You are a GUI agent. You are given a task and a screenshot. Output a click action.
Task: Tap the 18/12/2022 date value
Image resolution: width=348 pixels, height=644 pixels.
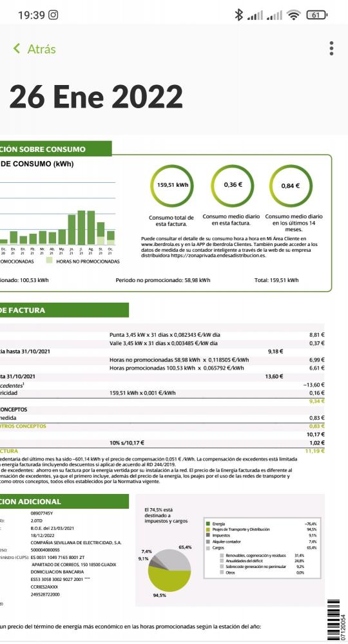pyautogui.click(x=40, y=536)
